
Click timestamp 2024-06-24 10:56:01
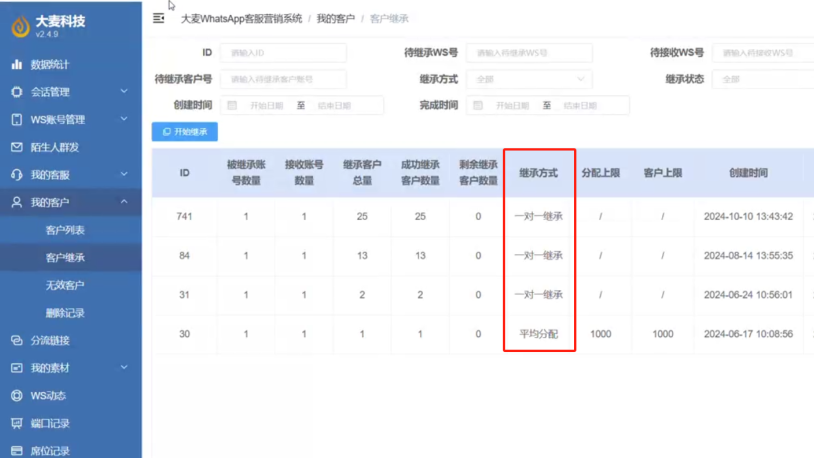click(x=748, y=294)
